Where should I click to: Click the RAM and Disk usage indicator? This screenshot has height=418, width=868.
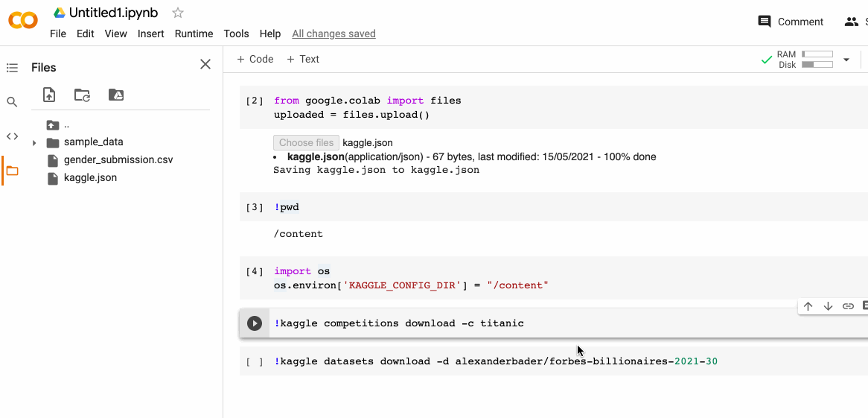(x=805, y=60)
